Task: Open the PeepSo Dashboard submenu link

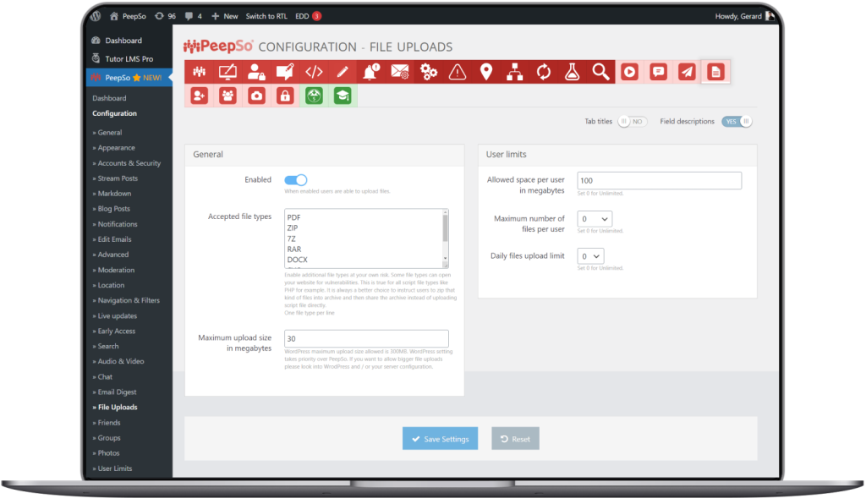Action: coord(109,98)
